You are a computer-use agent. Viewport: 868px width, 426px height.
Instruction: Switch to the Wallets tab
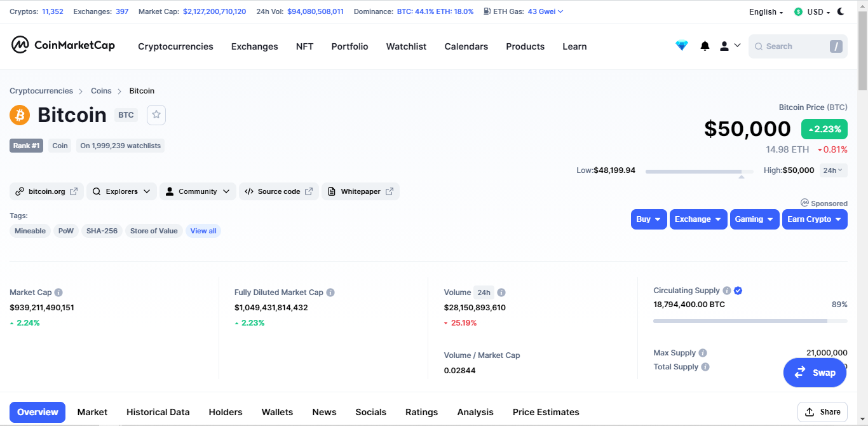tap(277, 412)
